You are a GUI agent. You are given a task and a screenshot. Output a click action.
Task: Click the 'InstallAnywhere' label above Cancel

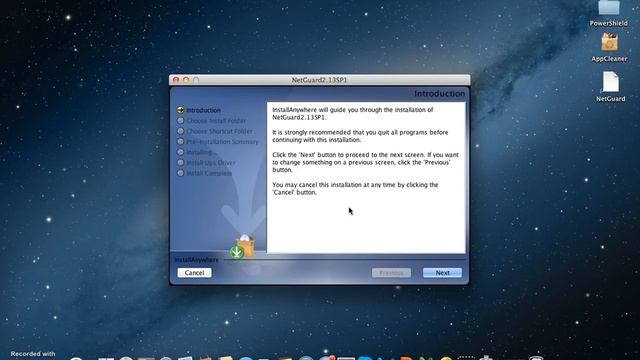tap(196, 260)
